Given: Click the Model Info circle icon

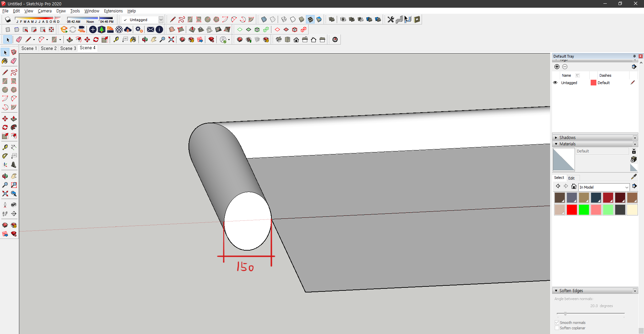Looking at the screenshot, I should (159, 29).
